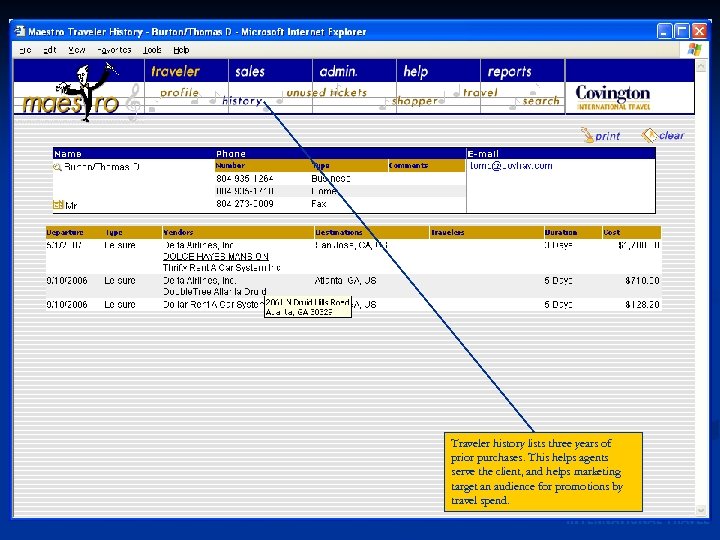Open the help tab

coord(416,71)
